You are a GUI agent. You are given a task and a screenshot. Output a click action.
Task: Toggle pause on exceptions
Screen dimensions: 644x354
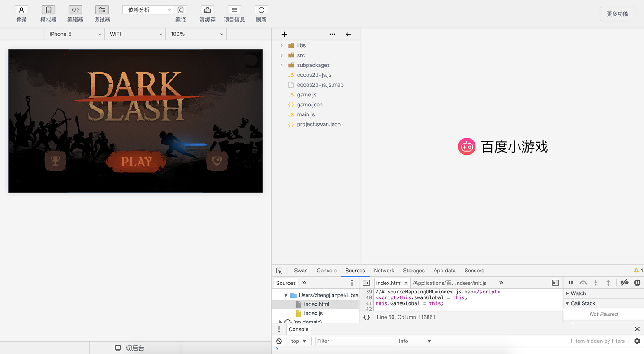637,283
